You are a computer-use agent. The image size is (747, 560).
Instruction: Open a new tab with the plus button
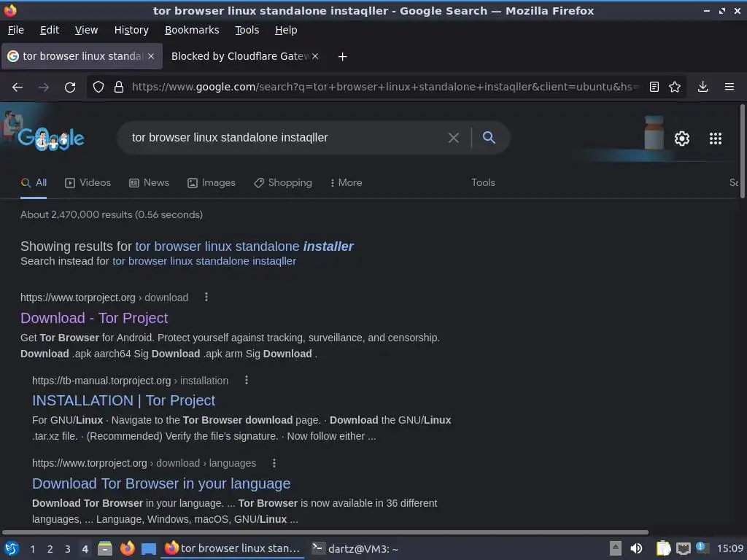tap(342, 57)
